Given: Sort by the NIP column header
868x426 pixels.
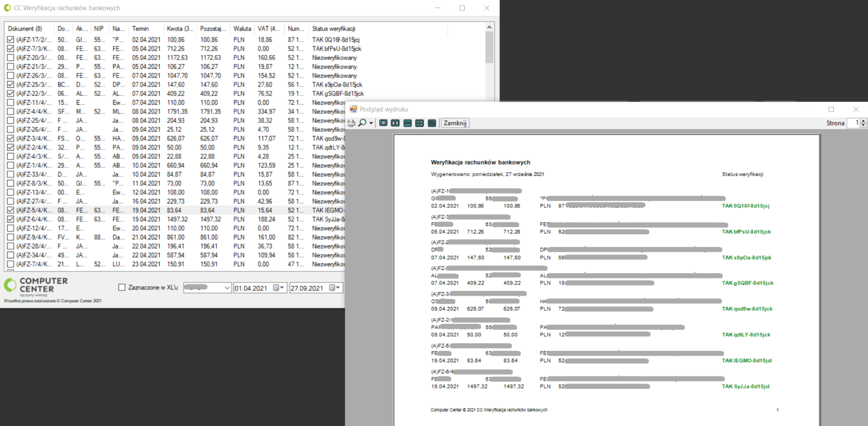Looking at the screenshot, I should click(100, 29).
